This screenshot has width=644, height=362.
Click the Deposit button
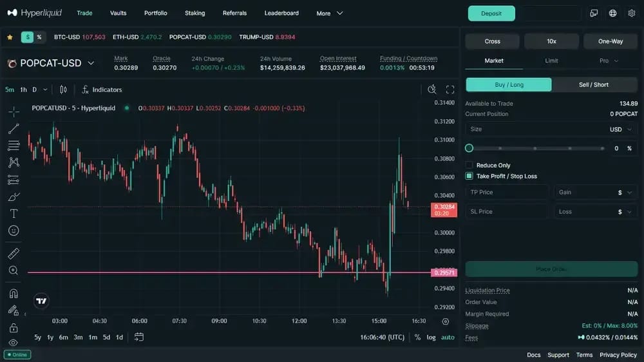[x=491, y=13]
